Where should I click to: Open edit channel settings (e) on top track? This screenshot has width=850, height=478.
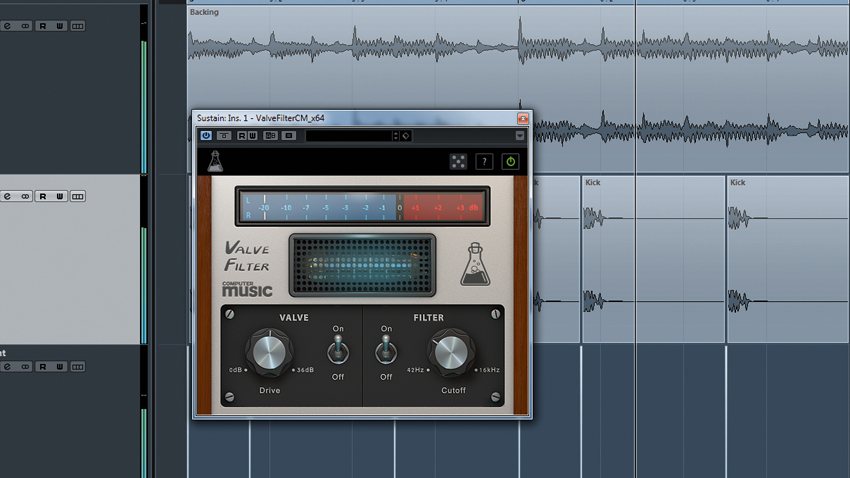(x=8, y=26)
